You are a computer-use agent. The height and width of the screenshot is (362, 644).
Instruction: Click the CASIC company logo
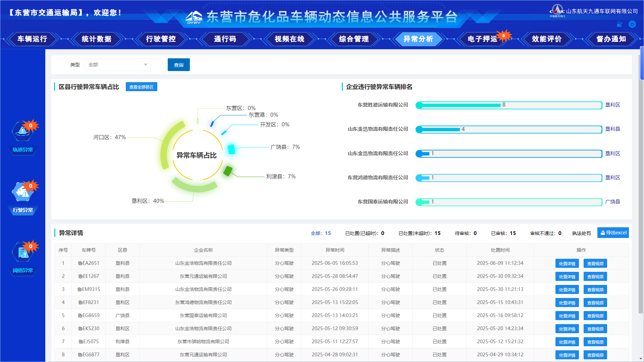[557, 11]
